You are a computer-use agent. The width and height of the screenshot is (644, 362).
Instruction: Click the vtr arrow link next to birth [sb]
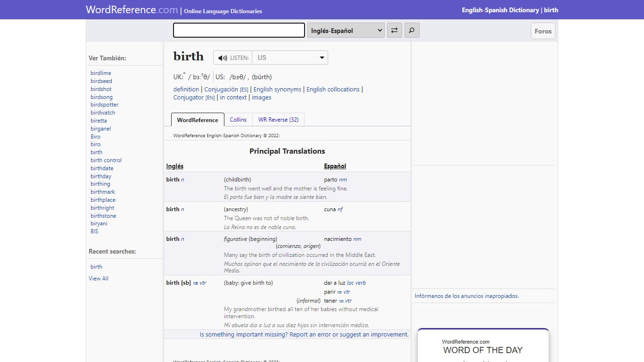199,283
